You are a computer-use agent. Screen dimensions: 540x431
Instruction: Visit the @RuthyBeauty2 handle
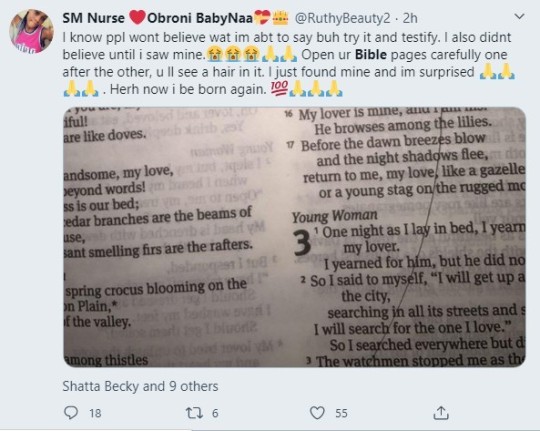pos(342,18)
